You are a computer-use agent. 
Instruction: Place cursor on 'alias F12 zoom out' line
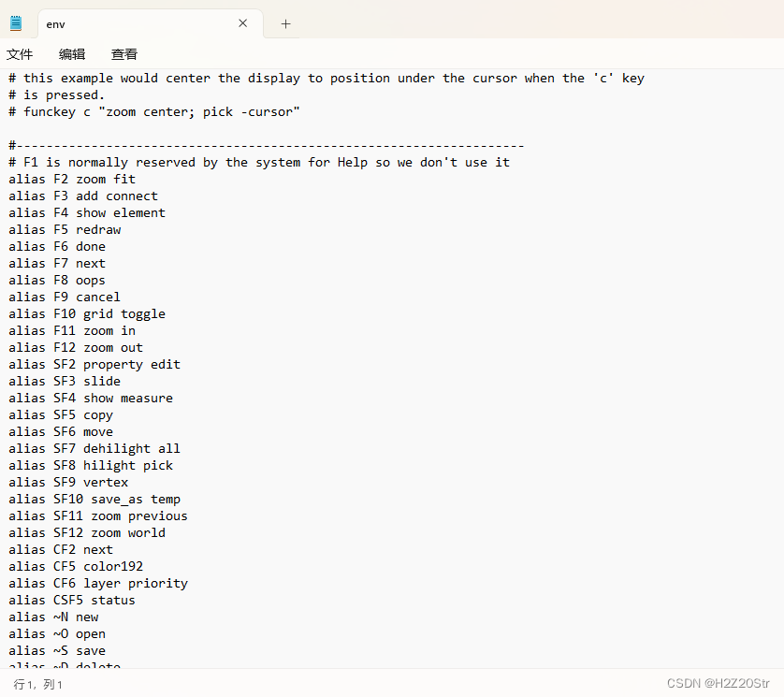tap(76, 347)
